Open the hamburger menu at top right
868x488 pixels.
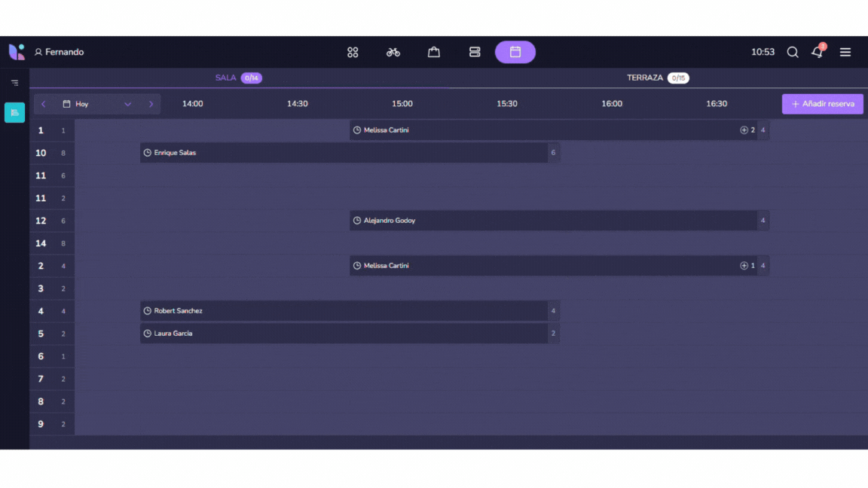(x=845, y=52)
